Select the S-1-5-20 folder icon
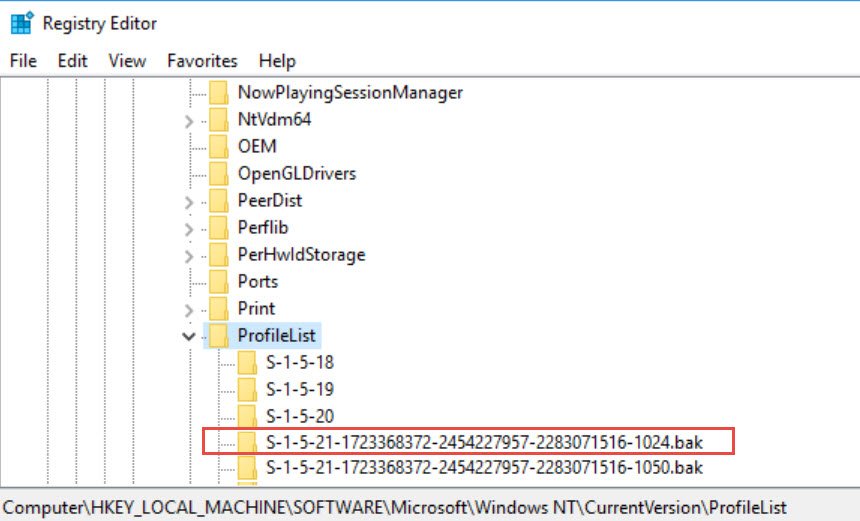Screen dimensions: 860x521 [247, 416]
